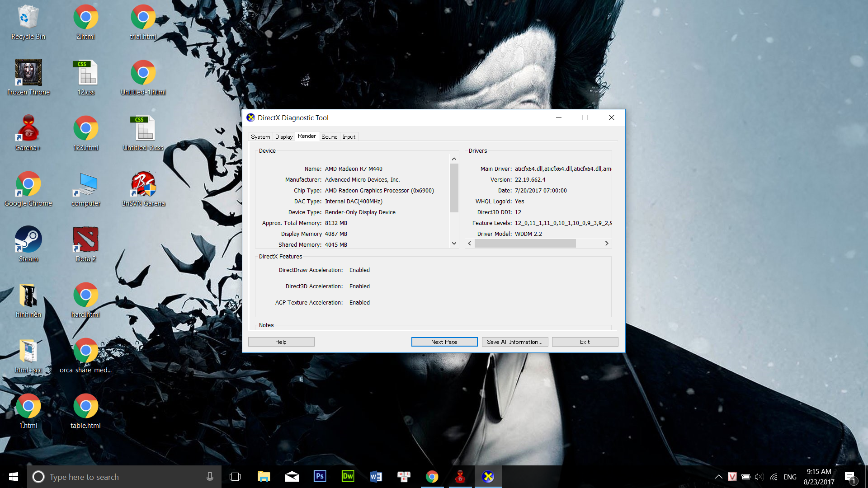This screenshot has width=868, height=488.
Task: Open the Windows Start menu
Action: (14, 476)
